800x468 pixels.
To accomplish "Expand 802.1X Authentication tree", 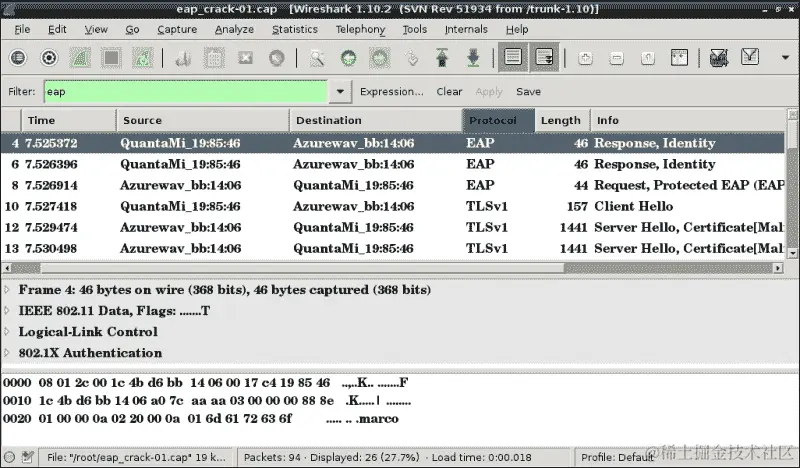I will (7, 353).
